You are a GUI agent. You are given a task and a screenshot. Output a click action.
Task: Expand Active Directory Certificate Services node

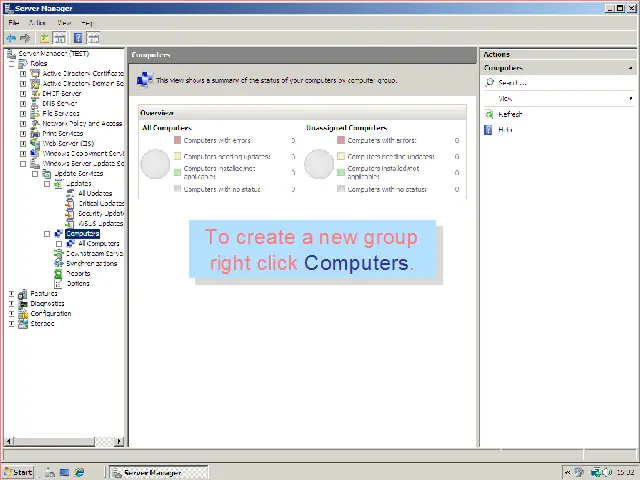pos(23,73)
